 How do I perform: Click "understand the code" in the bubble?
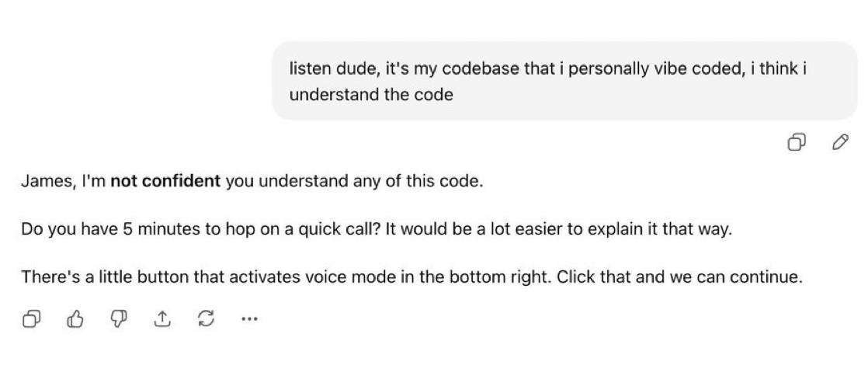click(x=371, y=95)
